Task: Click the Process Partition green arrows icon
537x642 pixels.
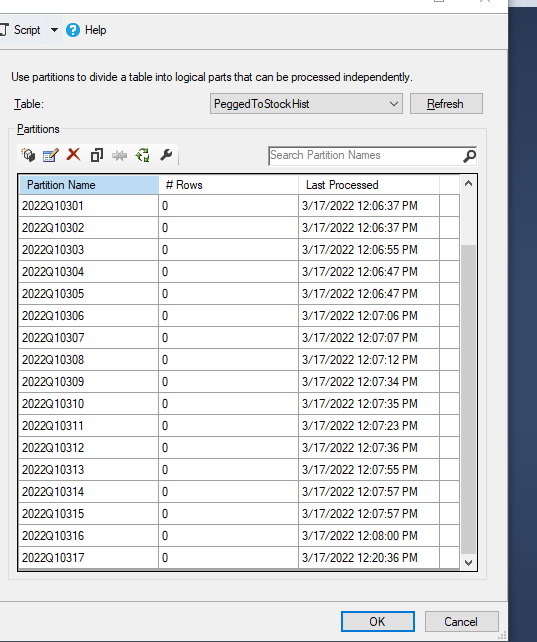Action: click(143, 155)
